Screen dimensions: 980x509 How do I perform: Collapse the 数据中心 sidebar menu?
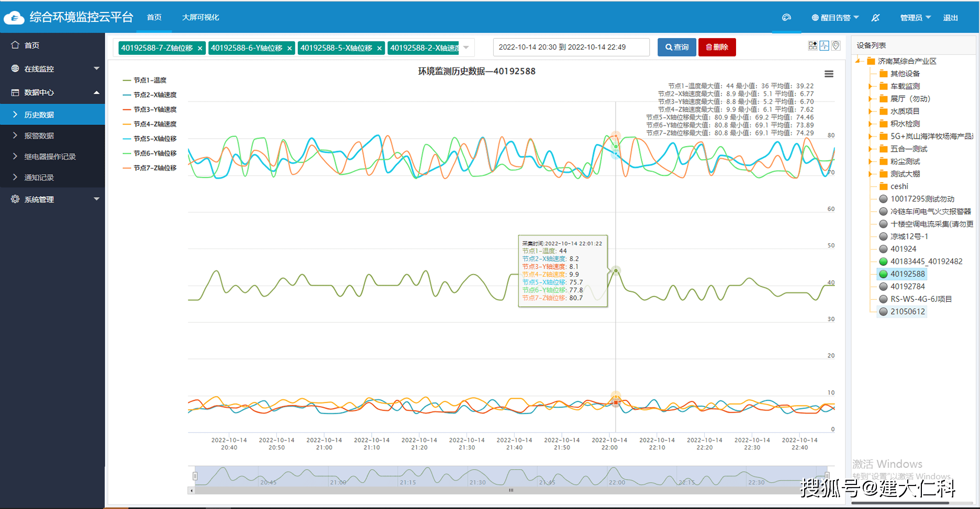point(96,93)
